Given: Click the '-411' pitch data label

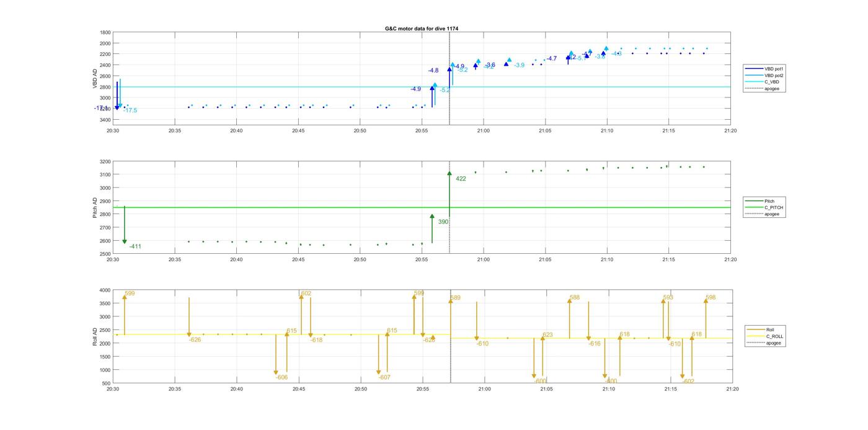Looking at the screenshot, I should click(x=135, y=246).
